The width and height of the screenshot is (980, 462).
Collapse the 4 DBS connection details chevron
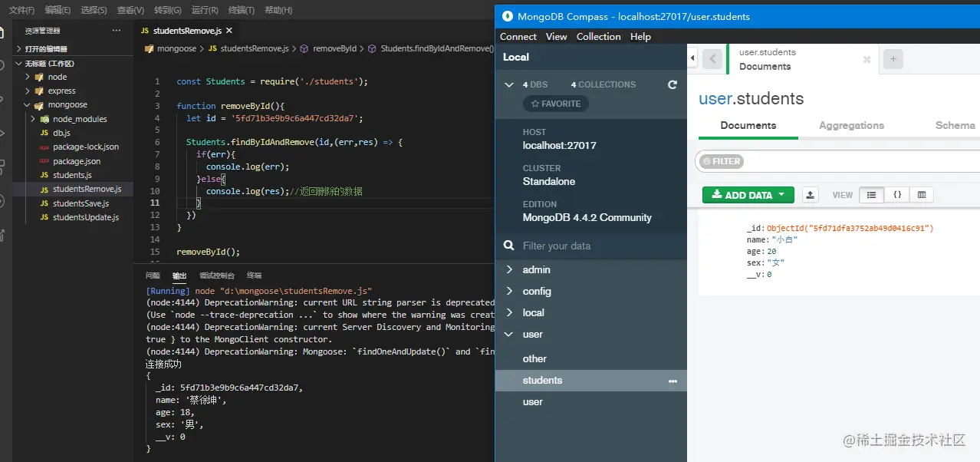pos(509,84)
